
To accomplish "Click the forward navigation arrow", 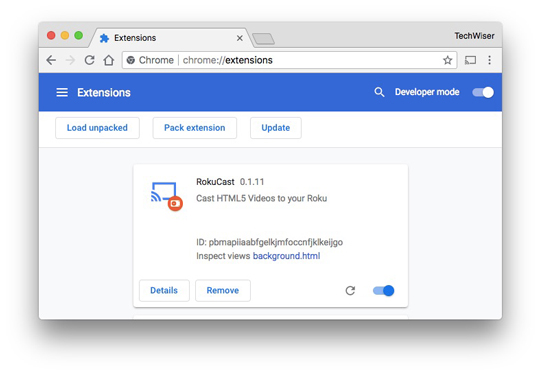I will pos(70,60).
